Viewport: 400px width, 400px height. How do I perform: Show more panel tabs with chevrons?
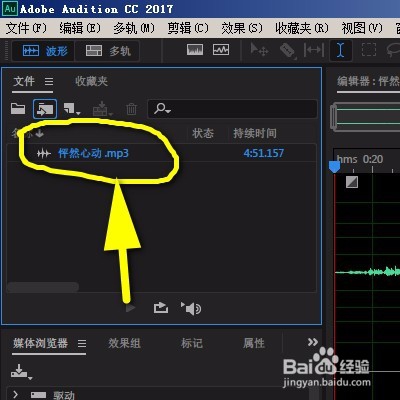[313, 342]
